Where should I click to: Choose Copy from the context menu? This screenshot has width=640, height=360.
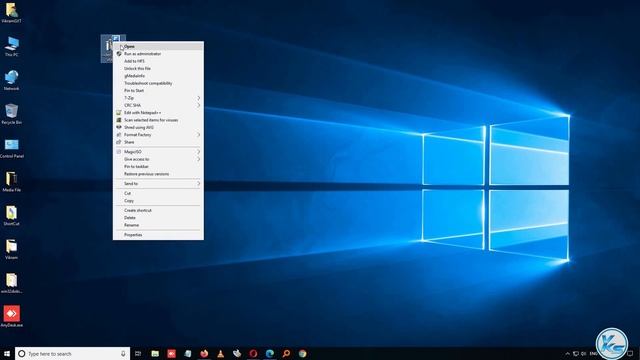158,201
